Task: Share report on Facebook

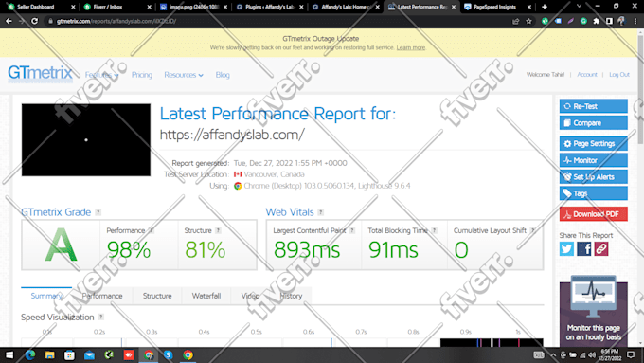Action: (583, 248)
